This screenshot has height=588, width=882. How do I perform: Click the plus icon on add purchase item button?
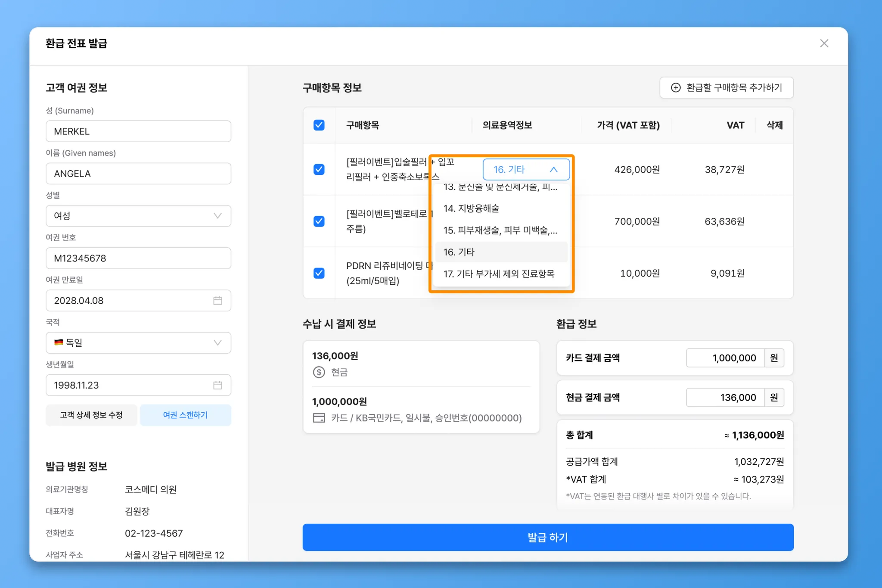coord(676,87)
